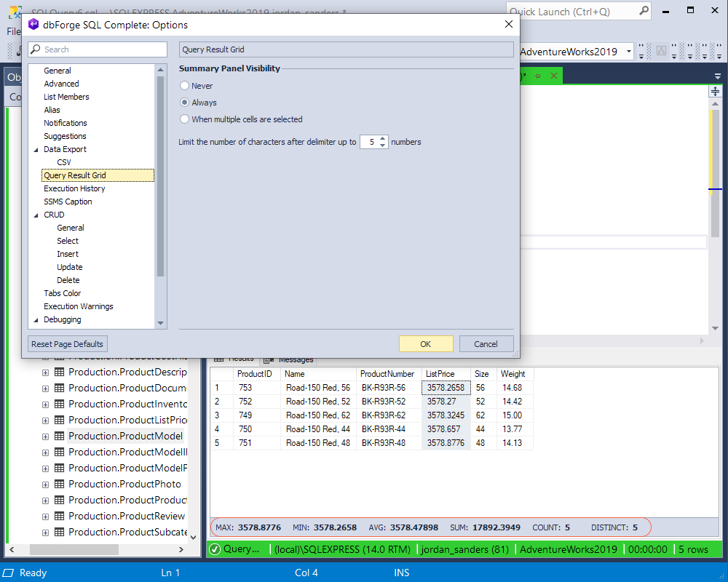
Task: Close the Options dialog
Action: pyautogui.click(x=508, y=24)
